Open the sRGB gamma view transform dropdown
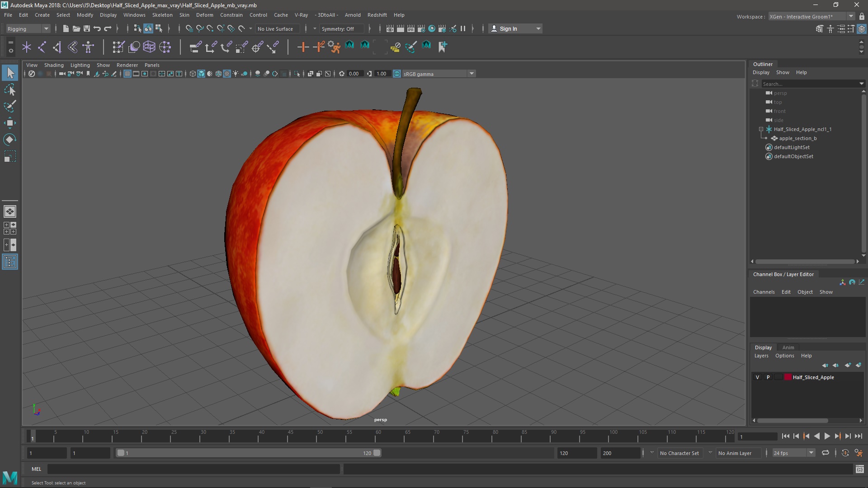 [x=439, y=74]
